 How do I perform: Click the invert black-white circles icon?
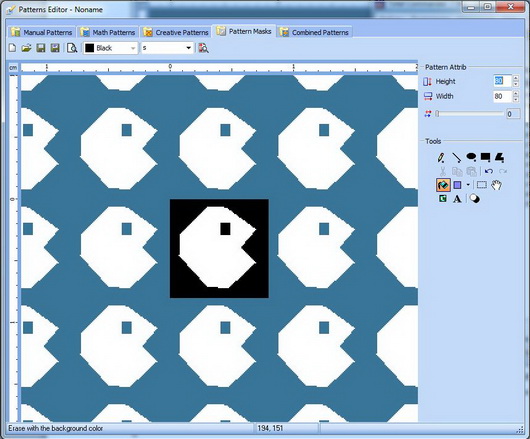[x=475, y=199]
